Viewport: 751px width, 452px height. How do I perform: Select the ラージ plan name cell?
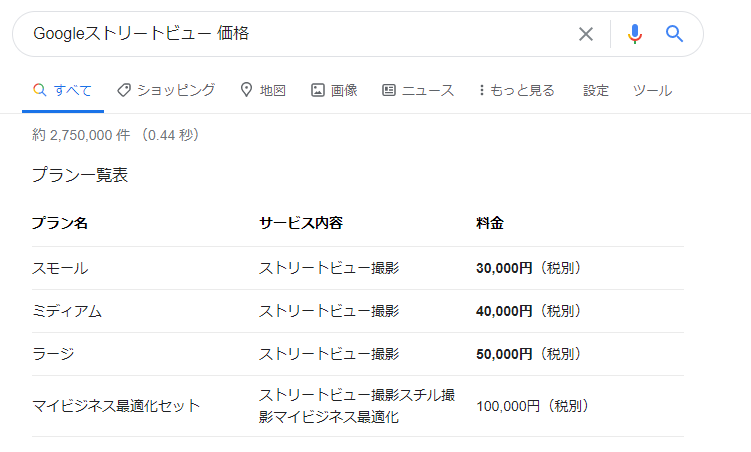click(x=53, y=354)
